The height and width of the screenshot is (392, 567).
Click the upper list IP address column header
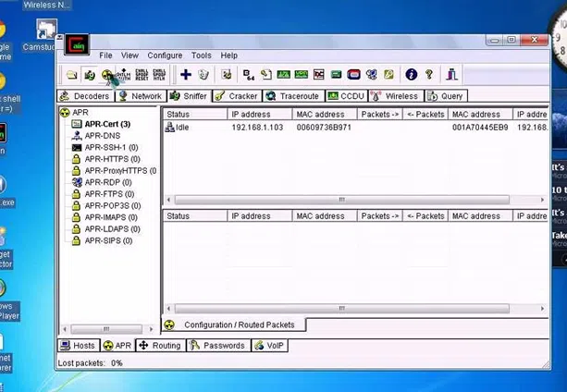(x=259, y=114)
